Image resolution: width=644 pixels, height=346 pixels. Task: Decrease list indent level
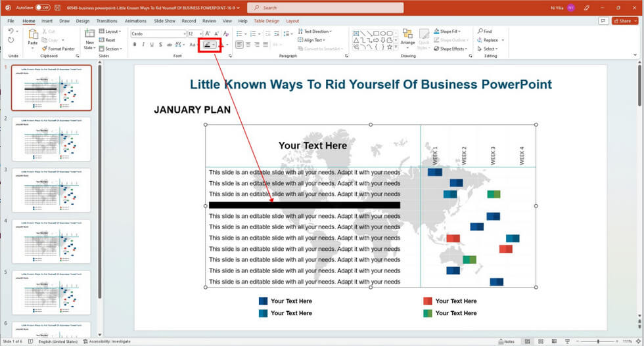(268, 33)
